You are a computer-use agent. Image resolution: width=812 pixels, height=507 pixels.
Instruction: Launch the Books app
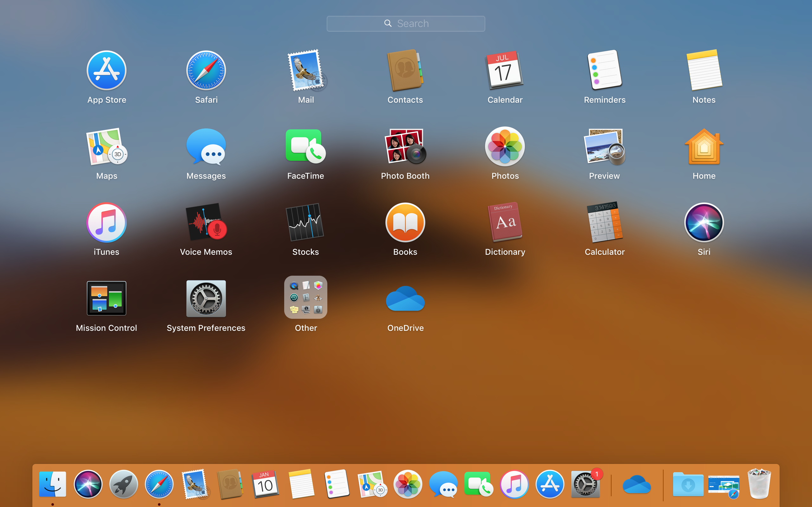405,222
